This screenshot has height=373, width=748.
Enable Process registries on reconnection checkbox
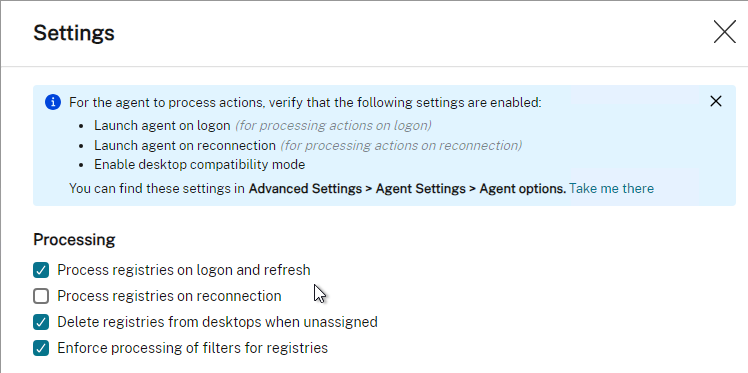pyautogui.click(x=41, y=296)
